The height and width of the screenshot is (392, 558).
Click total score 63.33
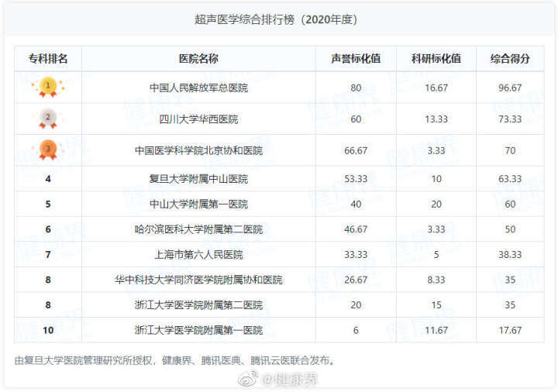pos(510,179)
